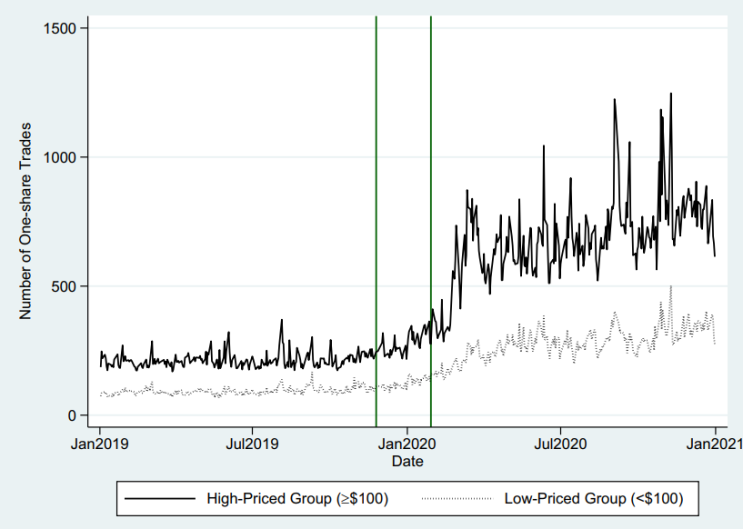Click the tallest spike of the dotted line
This screenshot has width=743, height=529.
click(x=671, y=286)
